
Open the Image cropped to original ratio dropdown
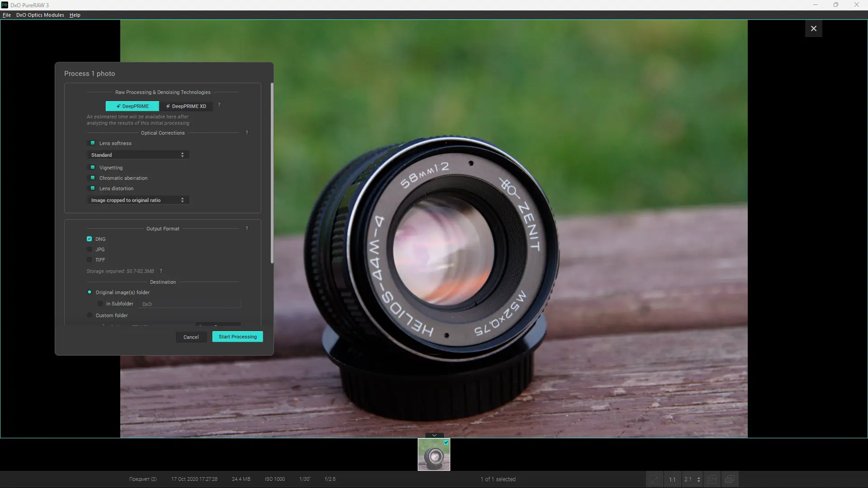point(138,200)
